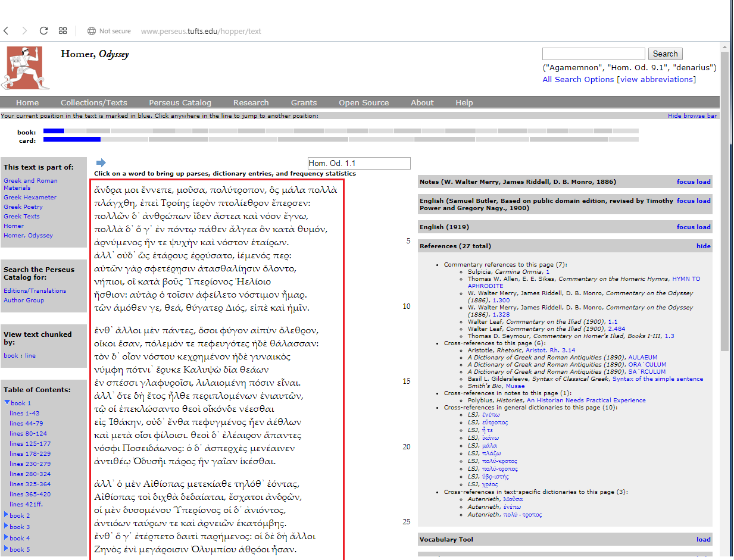Image resolution: width=734 pixels, height=560 pixels.
Task: Open the About menu
Action: (x=422, y=102)
